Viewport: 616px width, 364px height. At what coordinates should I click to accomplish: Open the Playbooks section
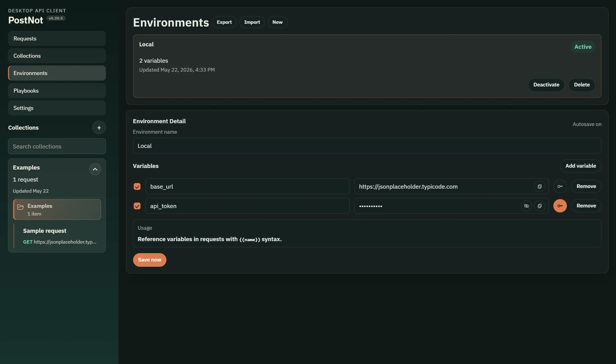[57, 91]
